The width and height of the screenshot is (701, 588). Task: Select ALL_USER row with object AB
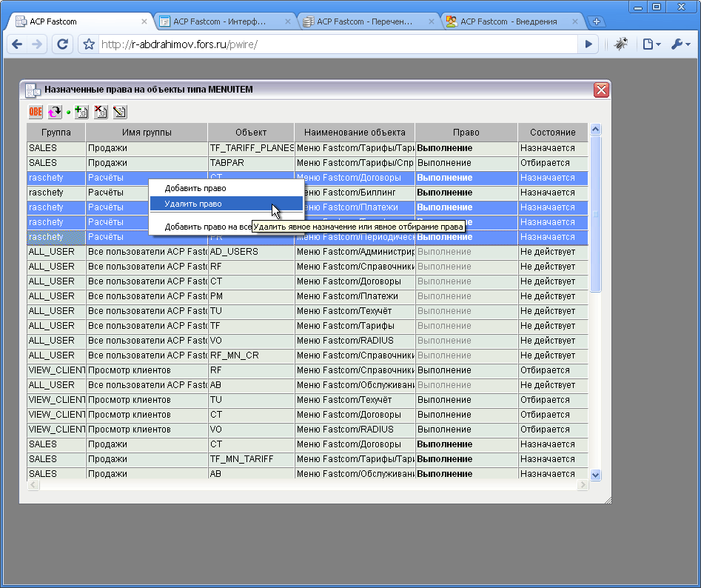[308, 385]
